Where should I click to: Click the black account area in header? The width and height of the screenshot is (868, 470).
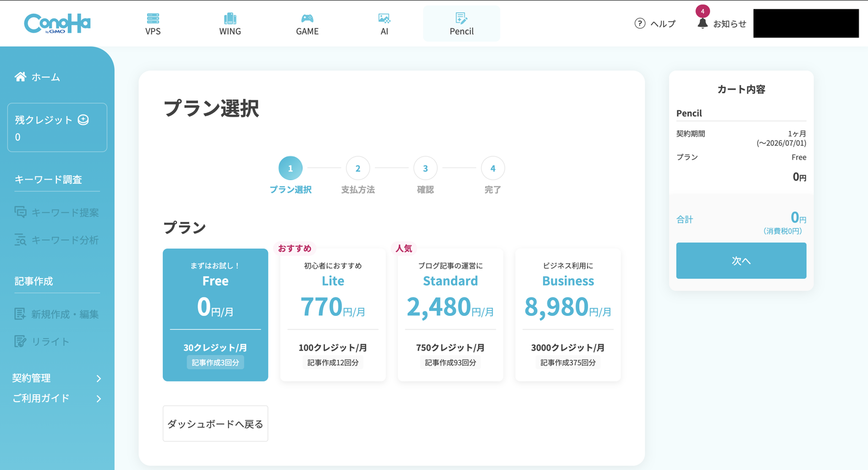point(806,23)
